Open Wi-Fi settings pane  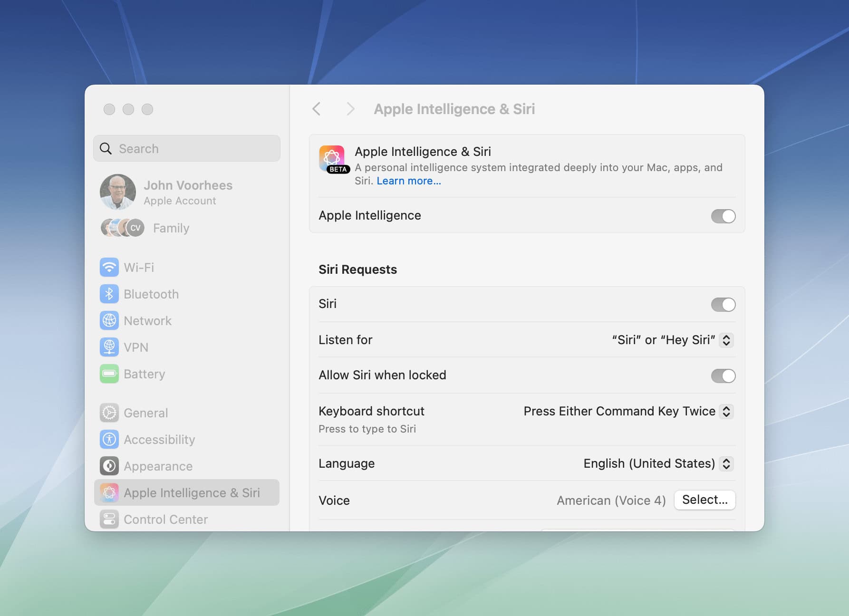pos(187,267)
